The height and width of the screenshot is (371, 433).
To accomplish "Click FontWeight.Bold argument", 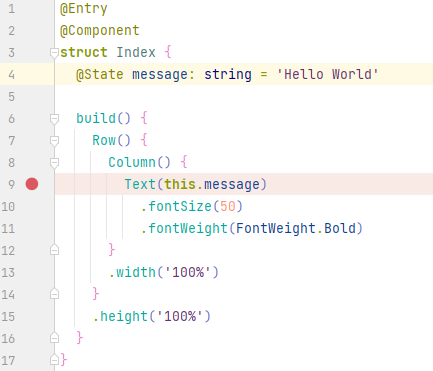I will tap(296, 228).
